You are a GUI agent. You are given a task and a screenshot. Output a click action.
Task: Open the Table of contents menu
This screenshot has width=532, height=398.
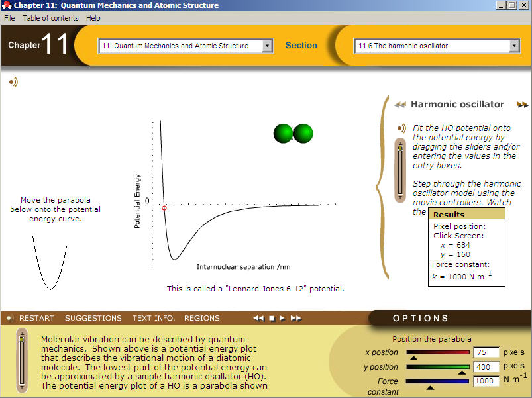click(x=50, y=18)
